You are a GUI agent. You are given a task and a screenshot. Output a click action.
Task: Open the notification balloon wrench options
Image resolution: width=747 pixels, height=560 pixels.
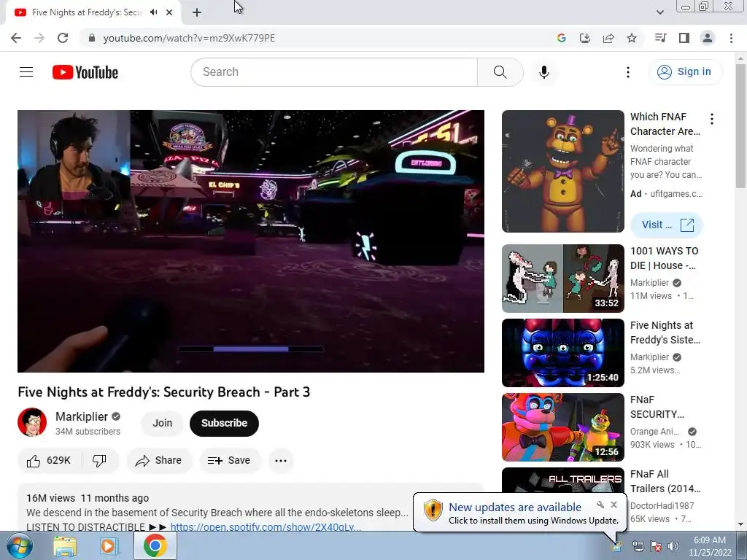(x=600, y=505)
